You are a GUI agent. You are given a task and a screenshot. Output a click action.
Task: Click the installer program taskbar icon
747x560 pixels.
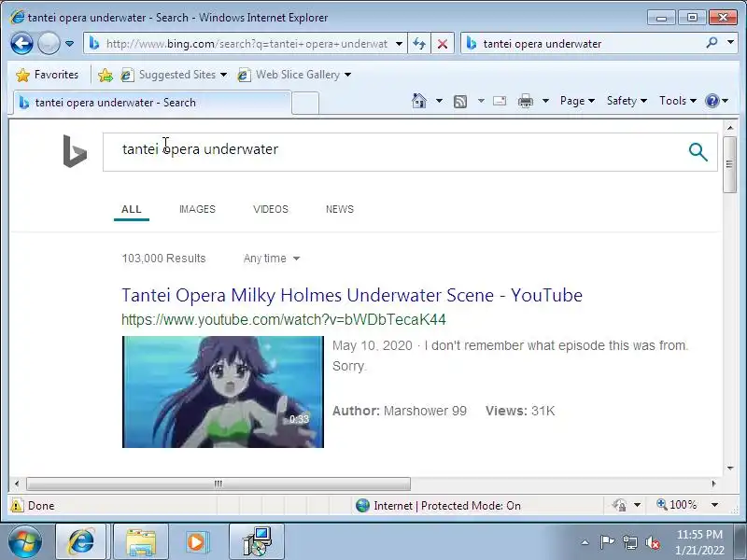pyautogui.click(x=257, y=542)
